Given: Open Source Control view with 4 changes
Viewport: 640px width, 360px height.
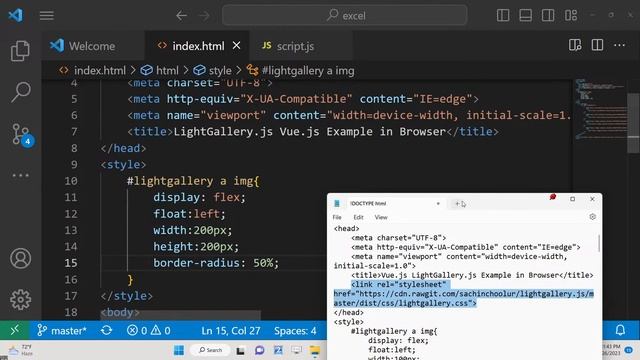Looking at the screenshot, I should click(x=21, y=134).
